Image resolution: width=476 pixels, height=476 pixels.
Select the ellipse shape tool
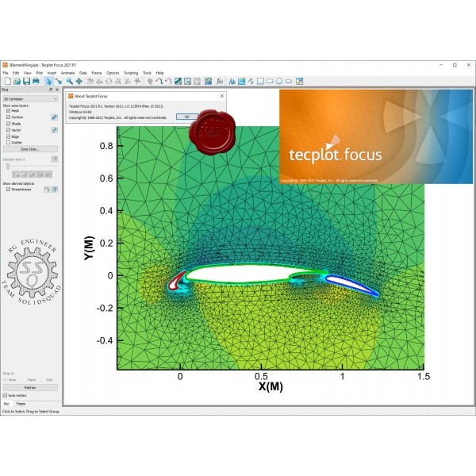289,81
